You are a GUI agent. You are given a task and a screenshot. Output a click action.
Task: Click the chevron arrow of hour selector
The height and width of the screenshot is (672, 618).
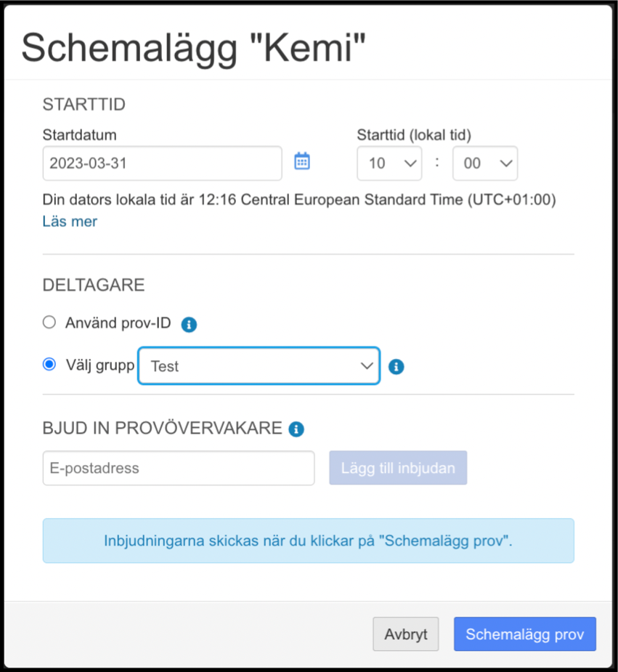(410, 163)
